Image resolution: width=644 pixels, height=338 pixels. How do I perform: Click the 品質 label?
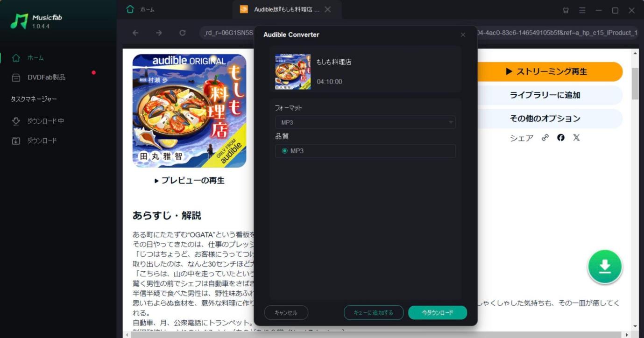point(282,136)
